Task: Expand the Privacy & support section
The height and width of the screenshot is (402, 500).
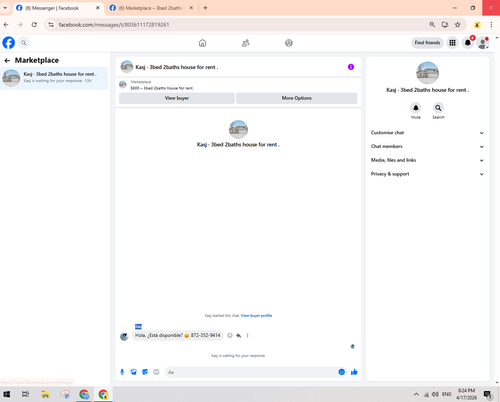Action: (x=427, y=174)
